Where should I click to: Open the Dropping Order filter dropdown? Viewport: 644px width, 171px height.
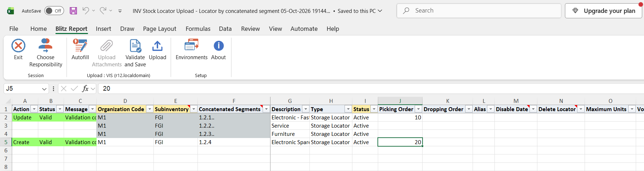point(469,109)
